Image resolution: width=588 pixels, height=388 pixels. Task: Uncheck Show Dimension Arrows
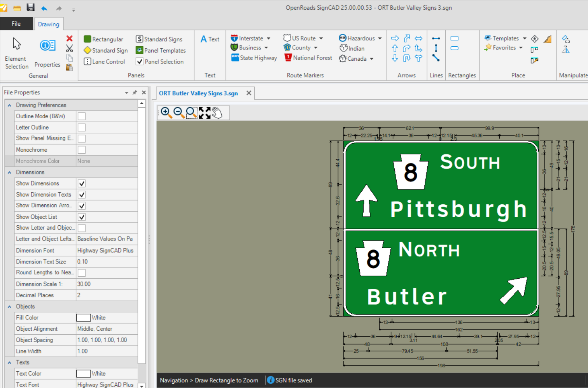82,206
